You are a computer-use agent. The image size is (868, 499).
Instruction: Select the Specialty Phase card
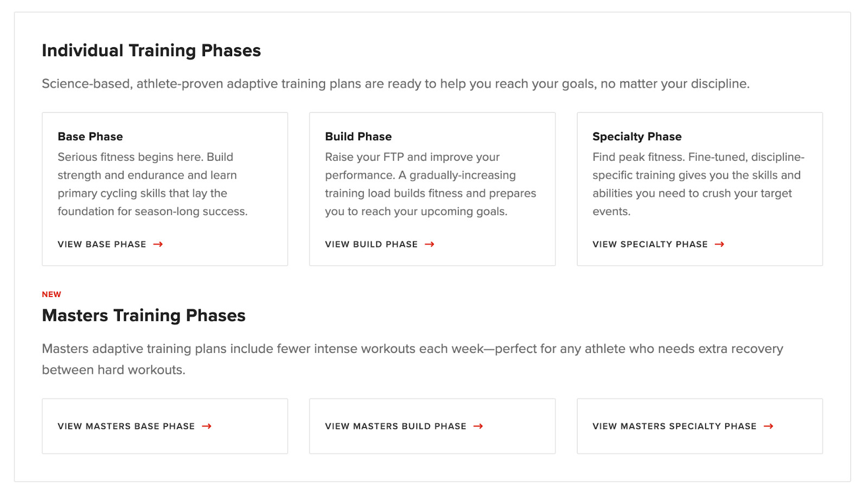point(700,189)
